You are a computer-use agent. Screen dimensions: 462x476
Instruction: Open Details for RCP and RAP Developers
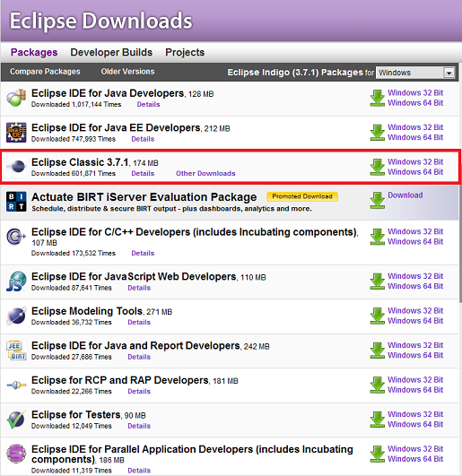pyautogui.click(x=139, y=392)
